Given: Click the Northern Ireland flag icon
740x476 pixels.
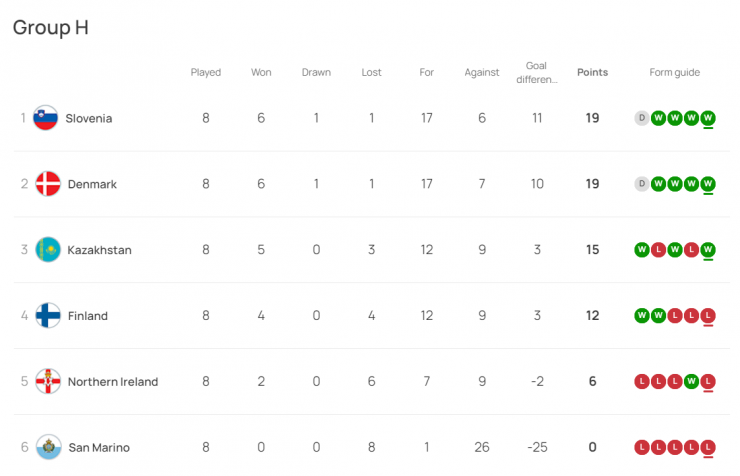Looking at the screenshot, I should (48, 382).
